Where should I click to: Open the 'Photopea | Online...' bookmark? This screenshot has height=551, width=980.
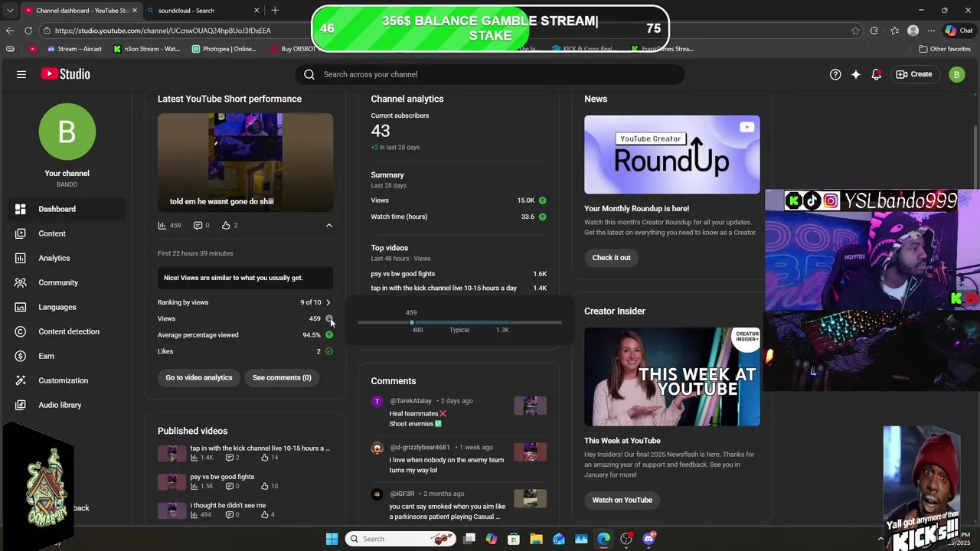tap(224, 49)
